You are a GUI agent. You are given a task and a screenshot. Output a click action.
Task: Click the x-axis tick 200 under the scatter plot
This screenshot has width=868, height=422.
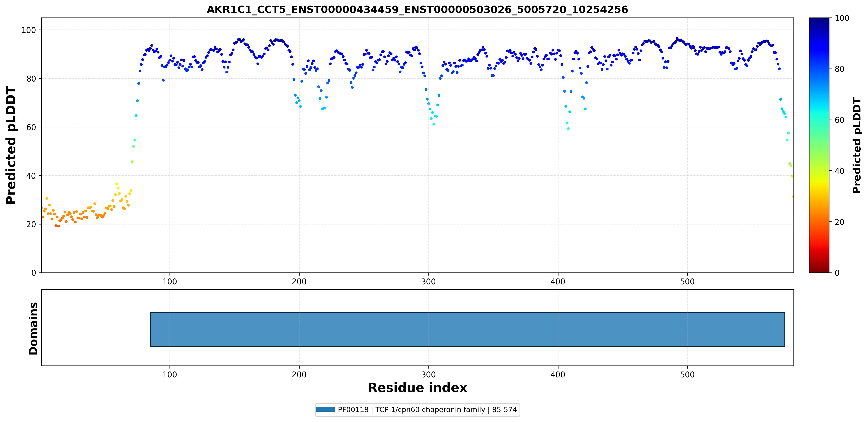pos(299,282)
